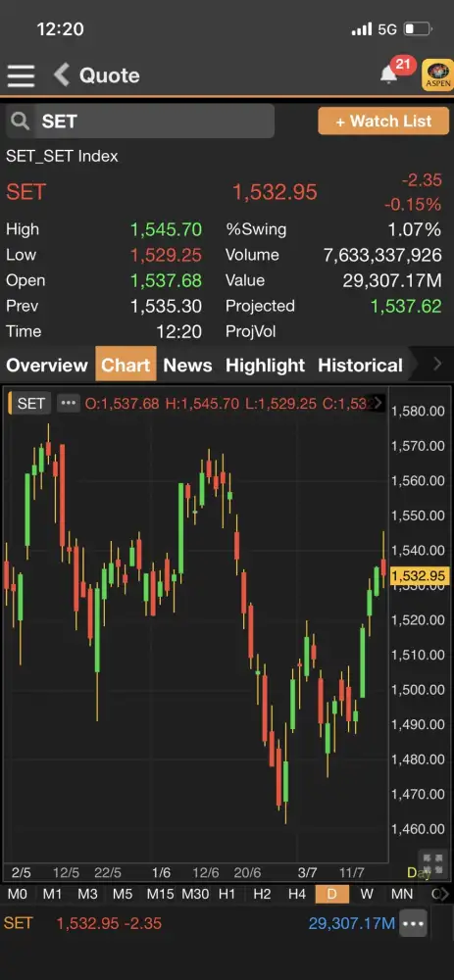Image resolution: width=454 pixels, height=980 pixels.
Task: Tap the SET symbol search field
Action: 140,122
